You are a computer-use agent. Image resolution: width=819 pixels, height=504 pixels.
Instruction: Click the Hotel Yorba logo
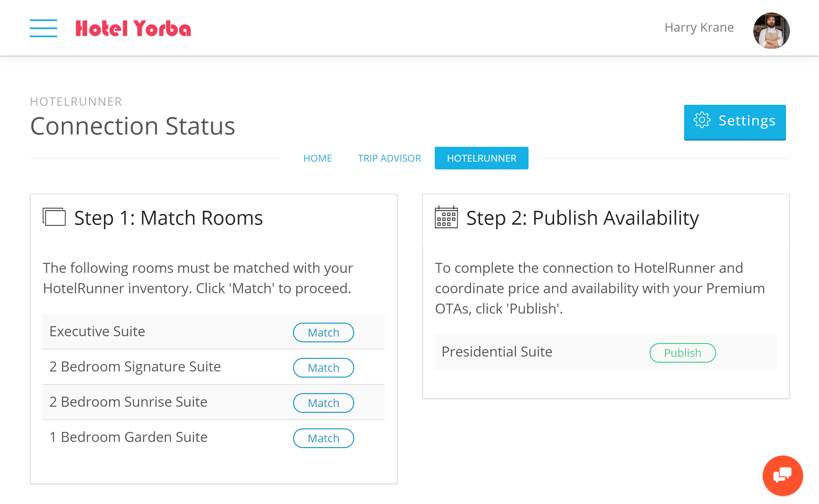tap(133, 28)
